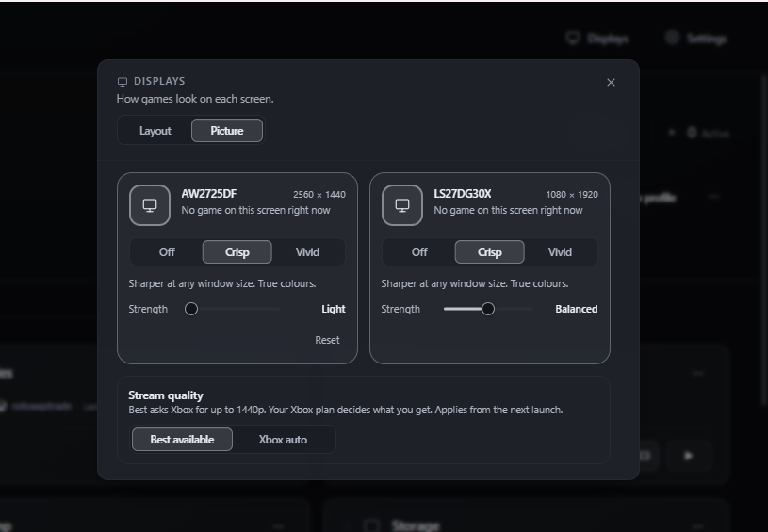This screenshot has height=532, width=768.
Task: Click the LS27DG30X monitor icon tile
Action: (x=402, y=205)
